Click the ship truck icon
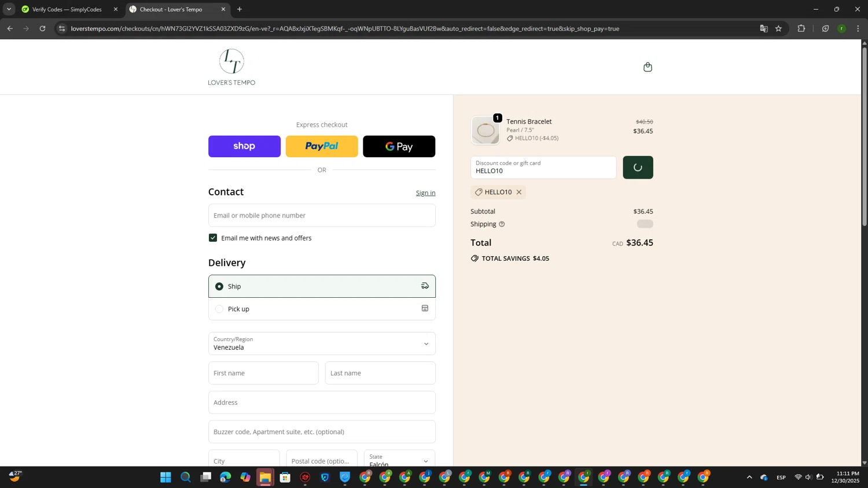This screenshot has height=488, width=868. click(x=425, y=286)
